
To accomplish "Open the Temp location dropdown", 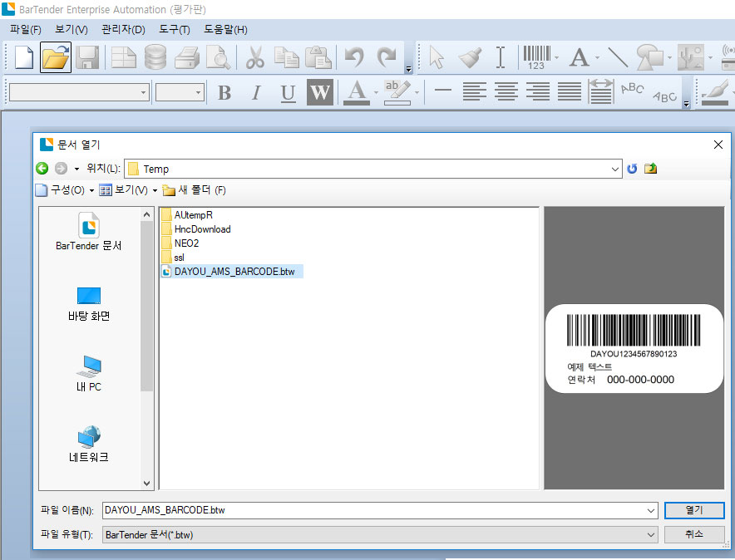I will click(x=614, y=169).
